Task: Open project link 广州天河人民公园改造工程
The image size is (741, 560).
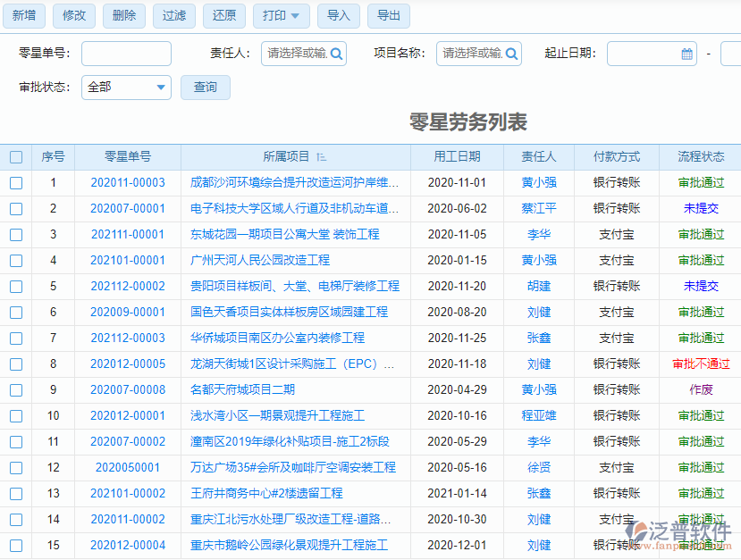Action: (260, 261)
